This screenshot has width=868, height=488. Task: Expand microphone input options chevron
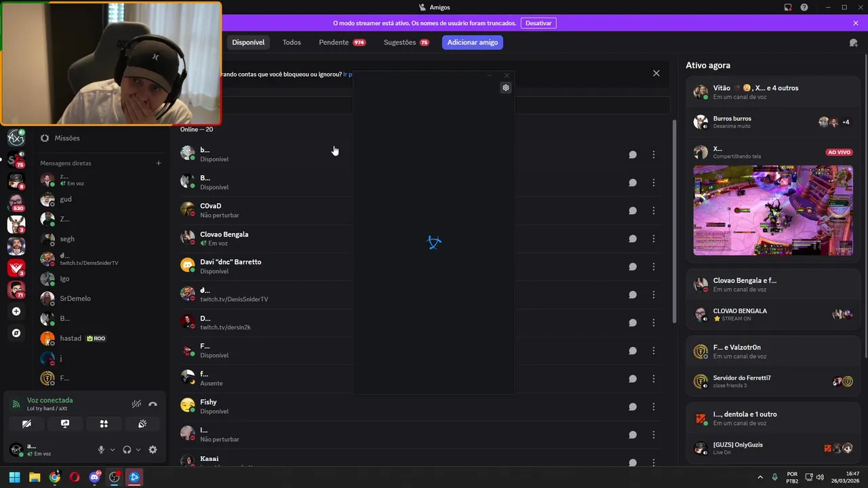[x=113, y=449]
